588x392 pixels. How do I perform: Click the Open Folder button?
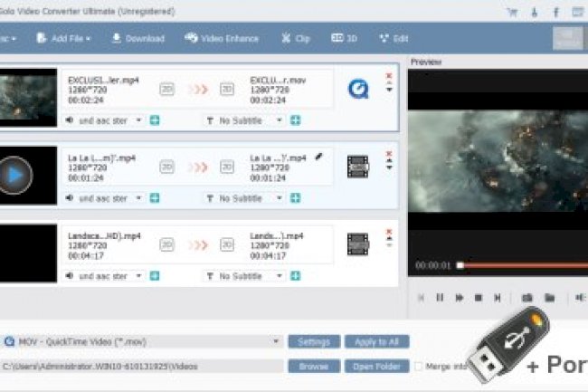point(376,367)
